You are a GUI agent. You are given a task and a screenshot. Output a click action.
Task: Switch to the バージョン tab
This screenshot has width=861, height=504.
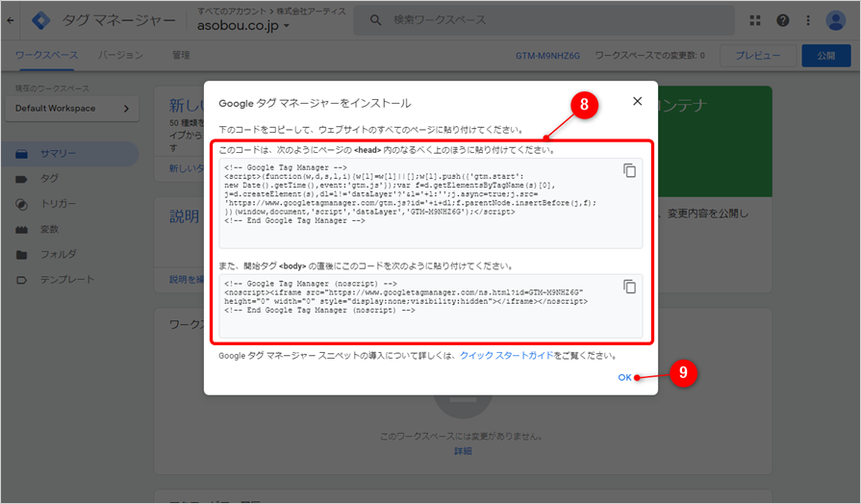tap(121, 55)
